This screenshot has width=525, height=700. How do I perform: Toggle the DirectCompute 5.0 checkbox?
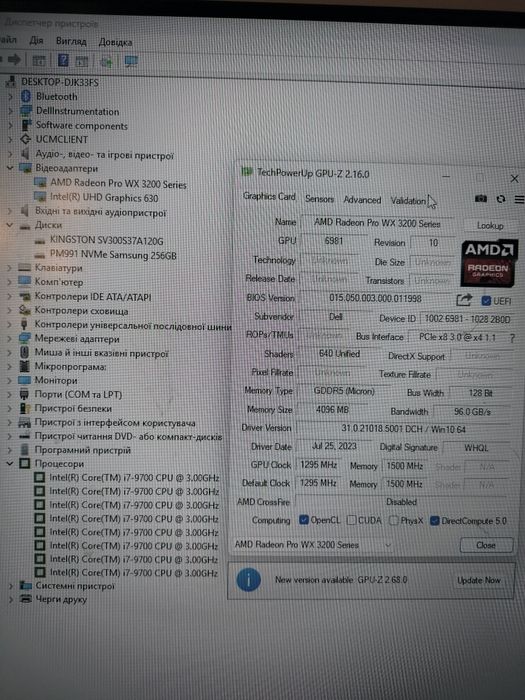click(434, 521)
